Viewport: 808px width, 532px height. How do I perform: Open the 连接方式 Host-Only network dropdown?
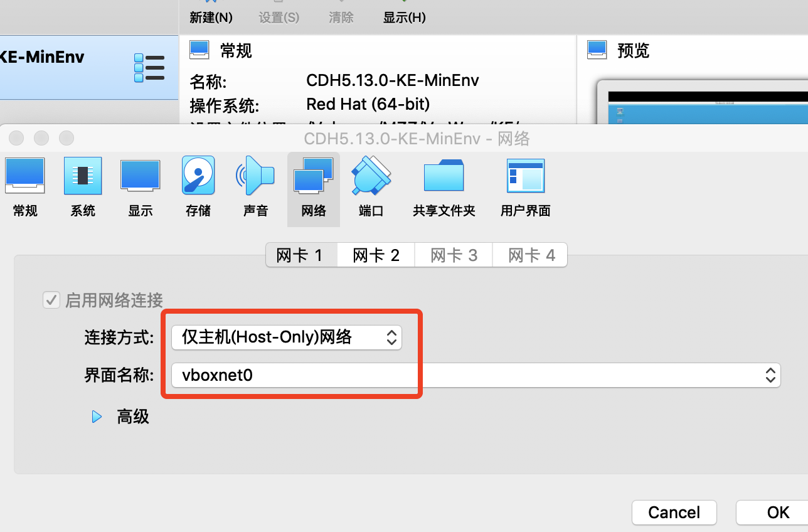(x=287, y=338)
